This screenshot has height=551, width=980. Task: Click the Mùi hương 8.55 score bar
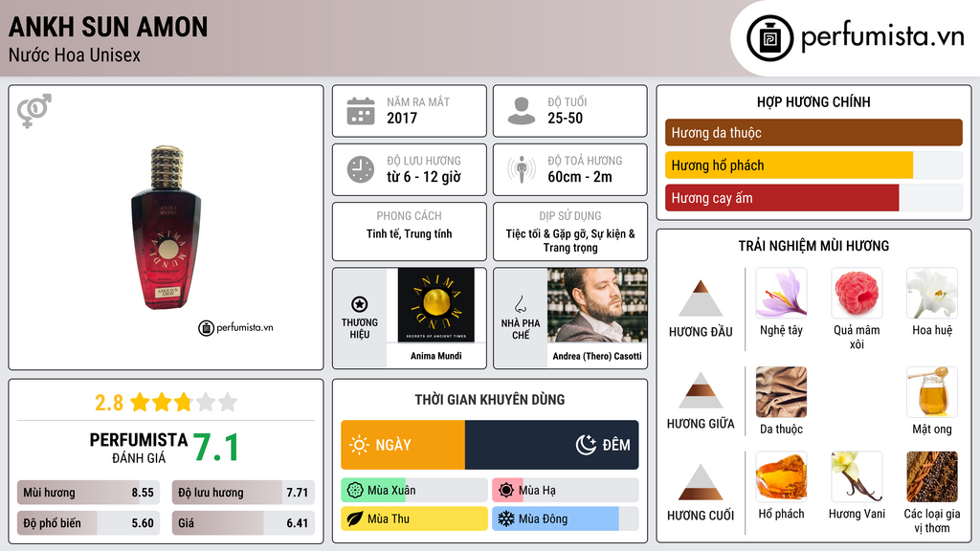click(89, 493)
